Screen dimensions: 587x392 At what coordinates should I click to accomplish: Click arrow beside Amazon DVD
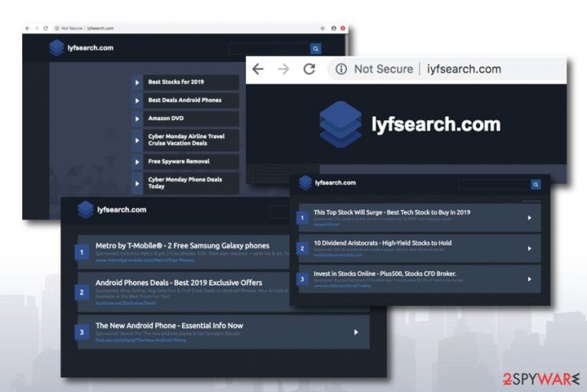pyautogui.click(x=137, y=118)
